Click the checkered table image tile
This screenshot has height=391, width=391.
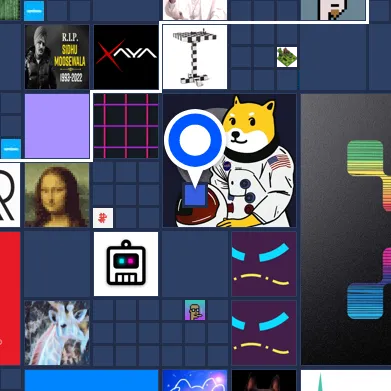[195, 57]
